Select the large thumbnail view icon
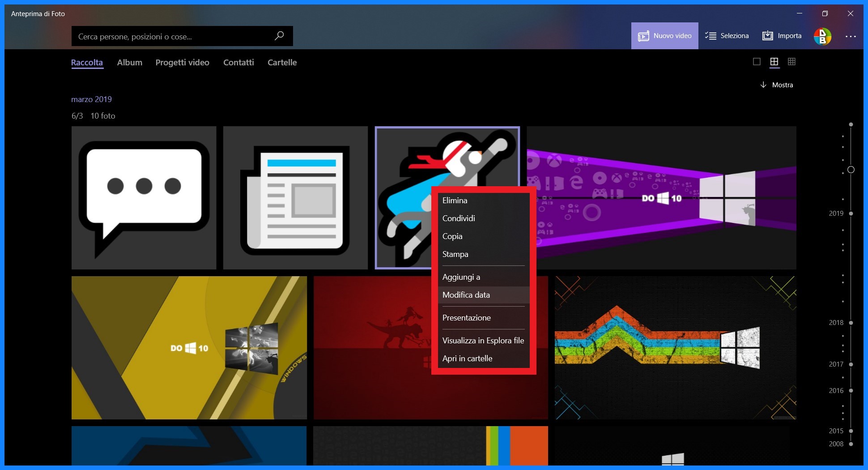Screen dimensions: 868x470 click(757, 62)
